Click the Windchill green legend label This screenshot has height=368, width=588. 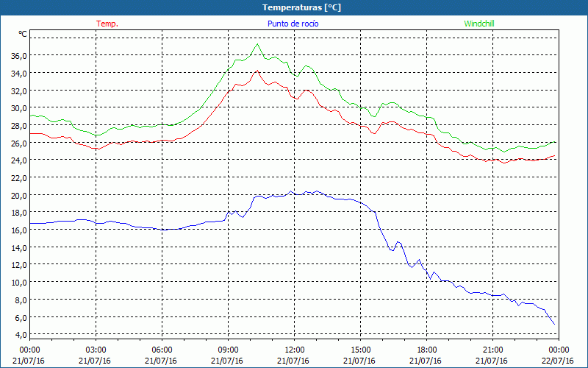[479, 24]
